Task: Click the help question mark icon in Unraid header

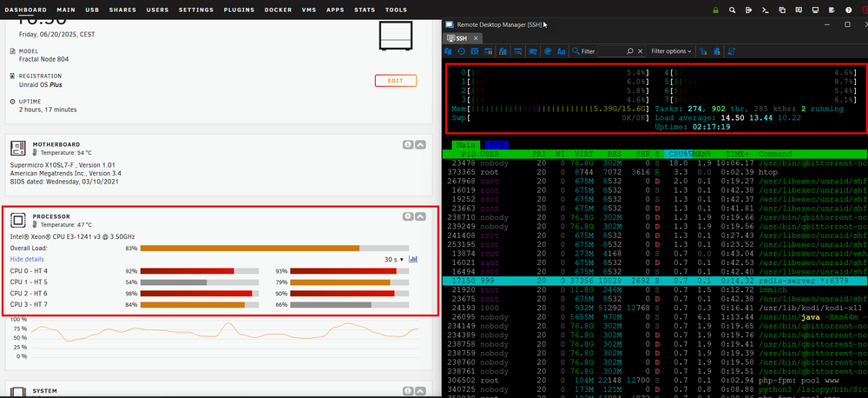Action: click(849, 10)
